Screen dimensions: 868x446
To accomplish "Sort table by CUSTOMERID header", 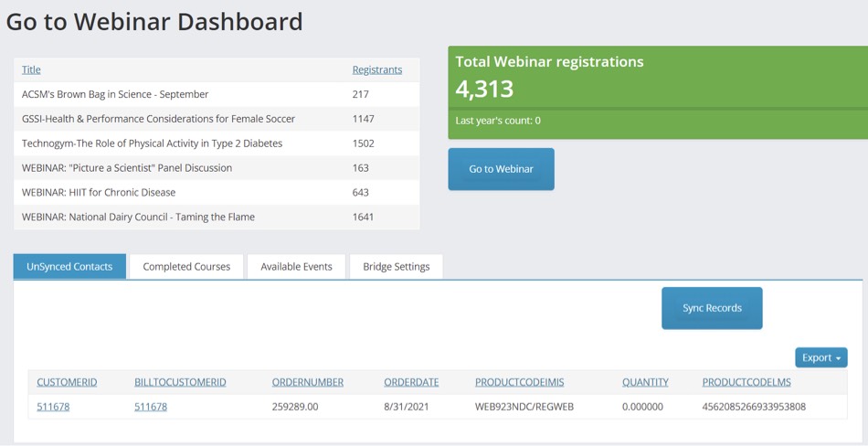I will click(67, 382).
